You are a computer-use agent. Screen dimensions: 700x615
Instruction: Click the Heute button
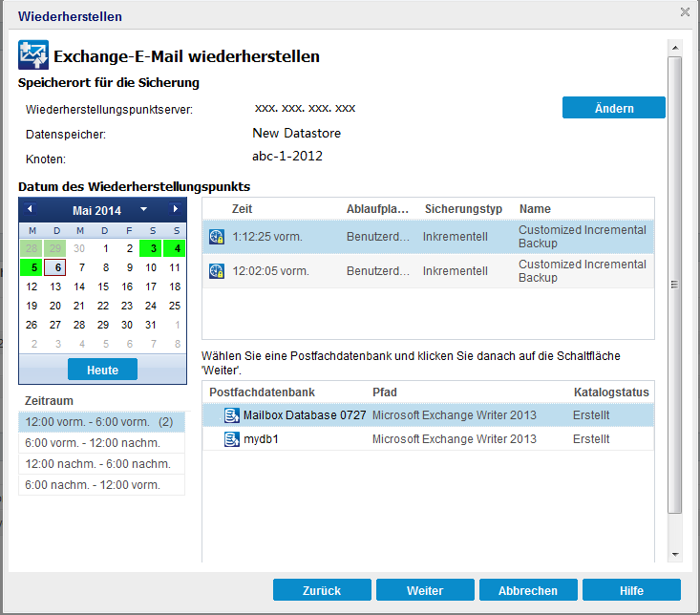[103, 370]
